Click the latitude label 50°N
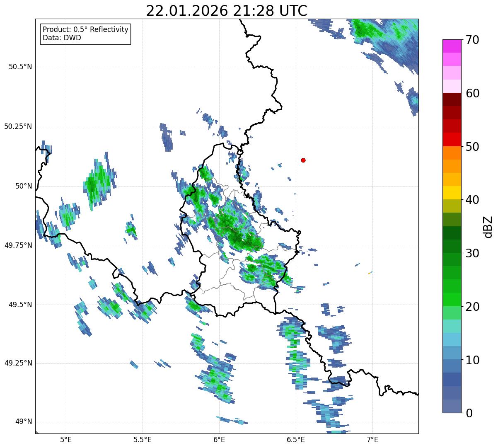This screenshot has width=498, height=448. (x=22, y=186)
